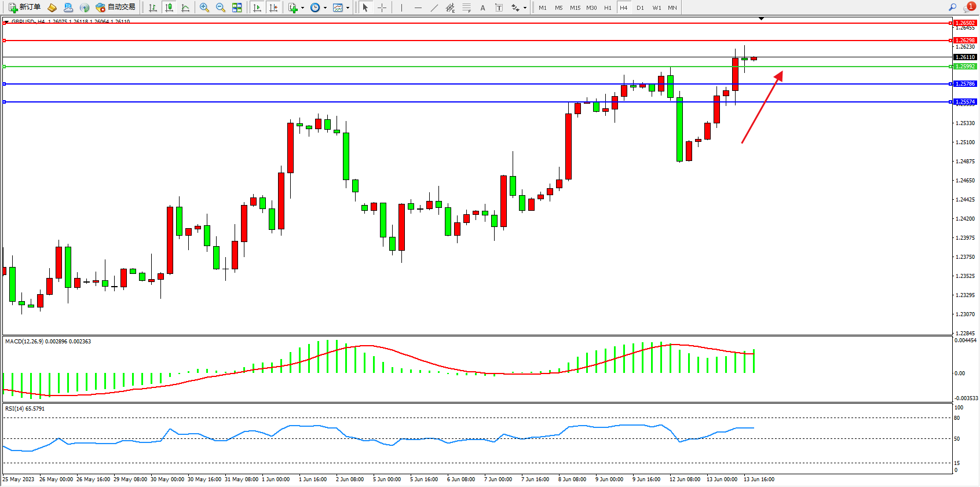The width and height of the screenshot is (980, 487).
Task: Switch to the D1 timeframe
Action: (640, 8)
